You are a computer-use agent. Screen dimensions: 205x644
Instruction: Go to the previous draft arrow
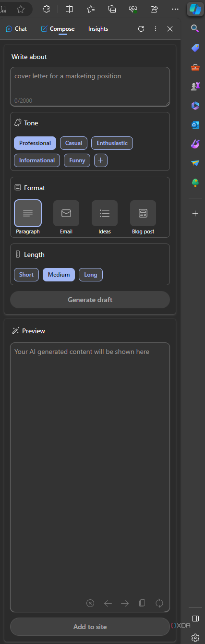(108, 603)
